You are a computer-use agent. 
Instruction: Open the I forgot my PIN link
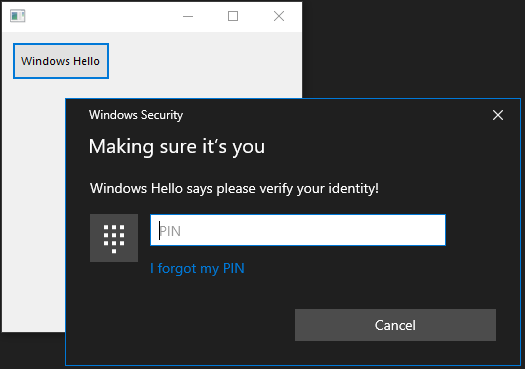point(197,268)
